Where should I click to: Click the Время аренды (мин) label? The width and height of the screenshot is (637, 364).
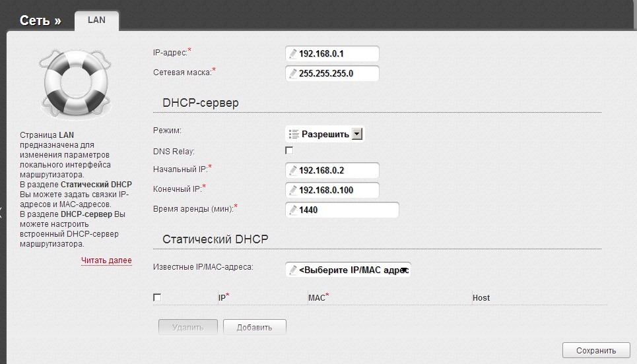click(195, 208)
